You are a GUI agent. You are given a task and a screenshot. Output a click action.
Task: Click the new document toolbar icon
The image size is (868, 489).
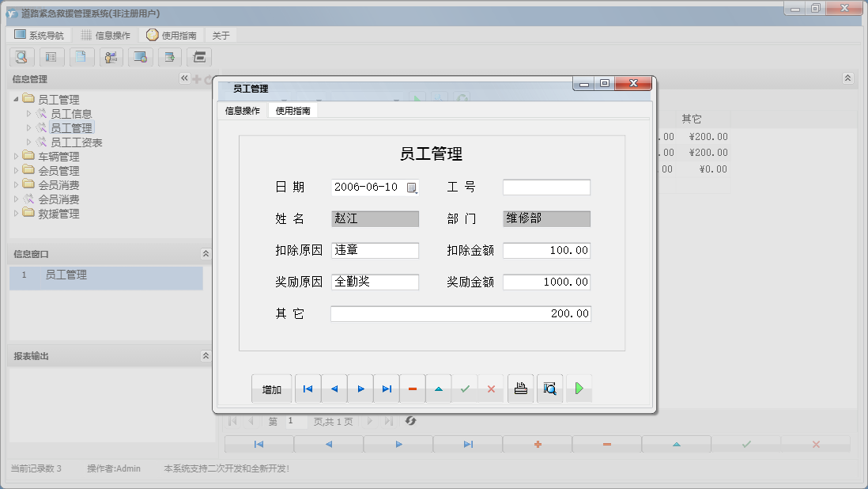[81, 57]
